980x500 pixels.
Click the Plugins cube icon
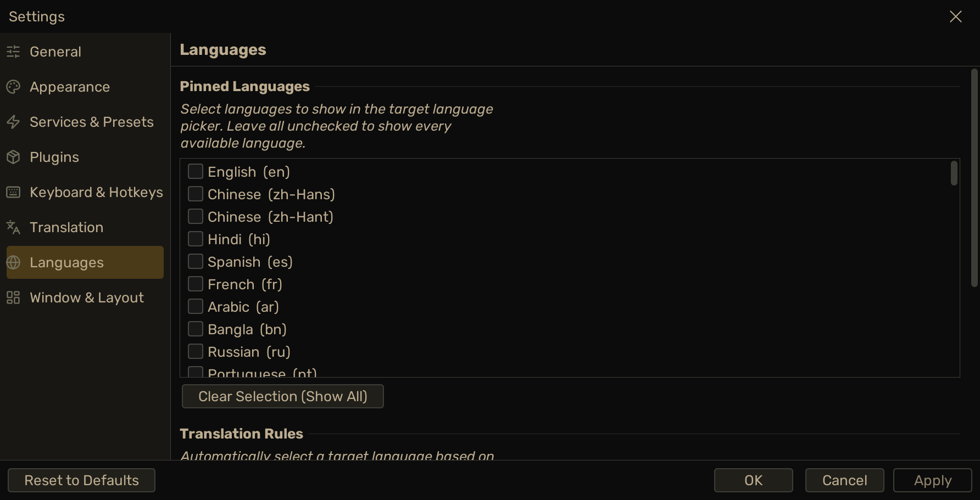coord(13,157)
